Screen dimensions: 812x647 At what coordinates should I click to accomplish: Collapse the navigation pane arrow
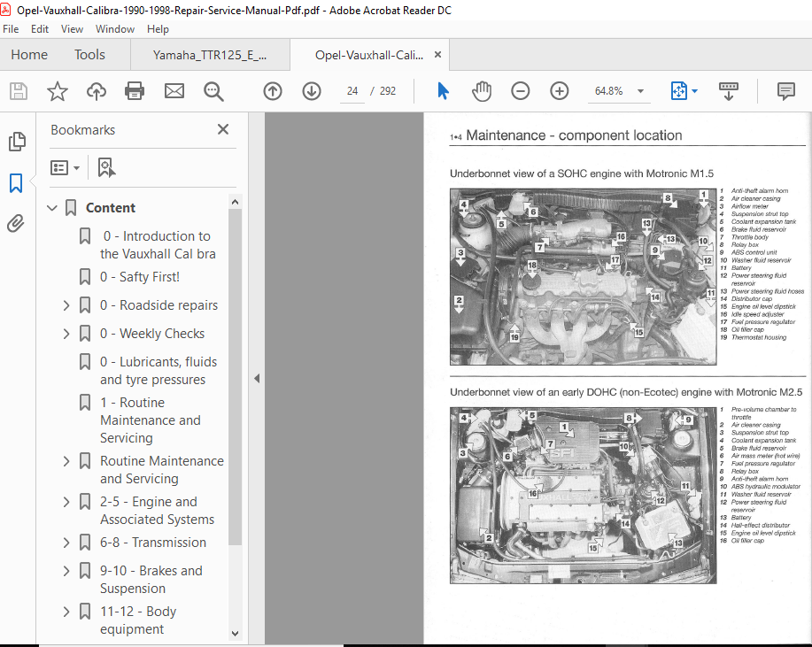[x=257, y=378]
